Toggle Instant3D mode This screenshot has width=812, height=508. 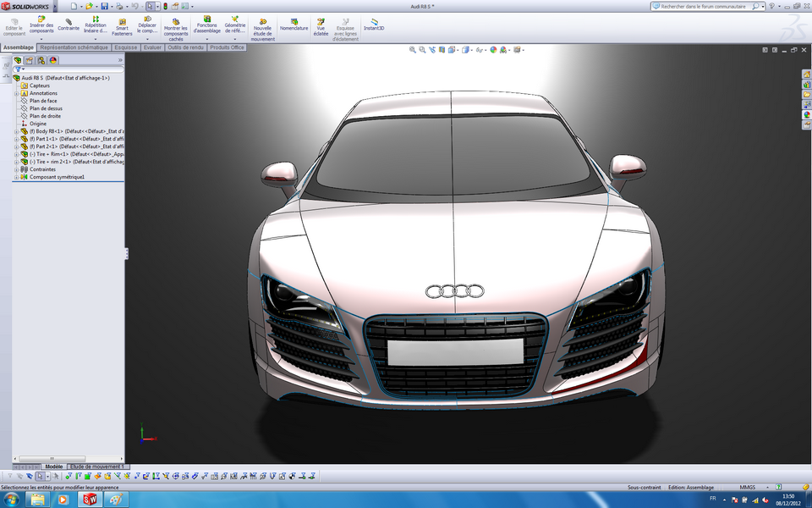click(x=372, y=23)
